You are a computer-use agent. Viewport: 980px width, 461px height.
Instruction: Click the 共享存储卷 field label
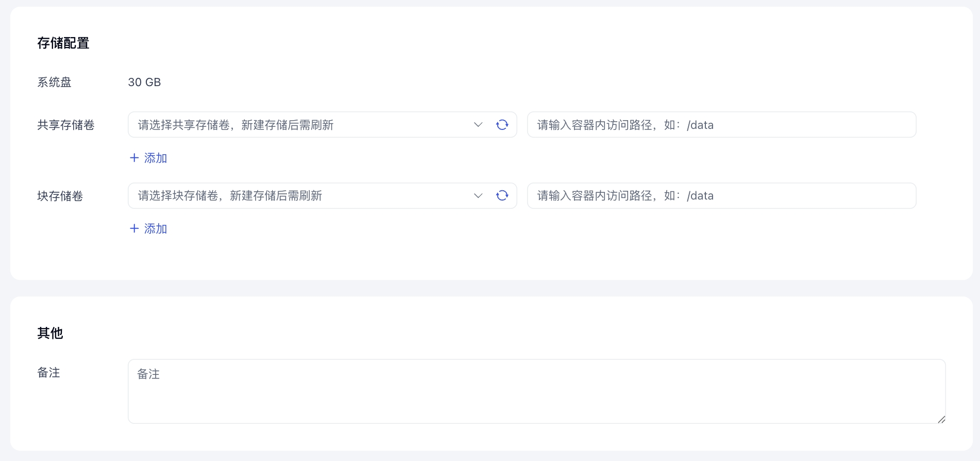point(66,125)
